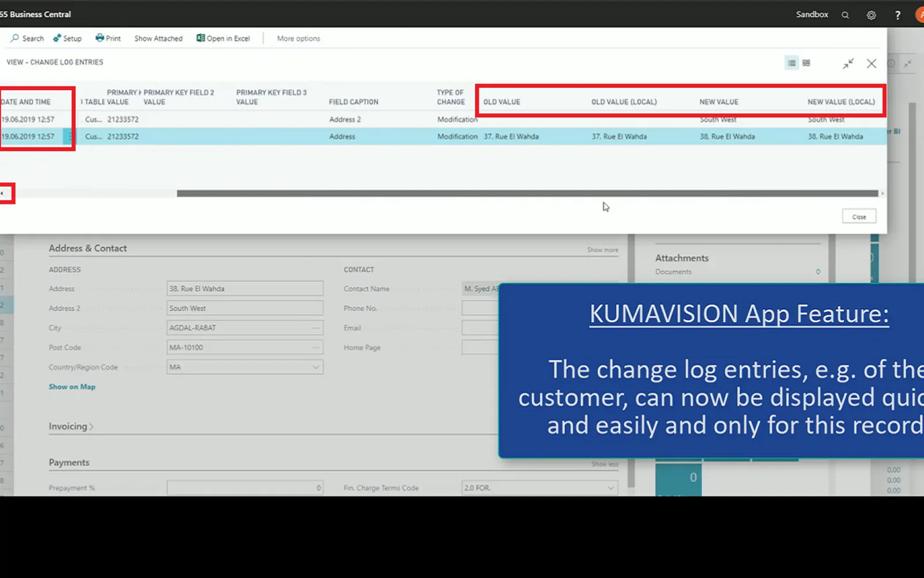Click the Sandbox environment label
924x578 pixels.
(812, 14)
